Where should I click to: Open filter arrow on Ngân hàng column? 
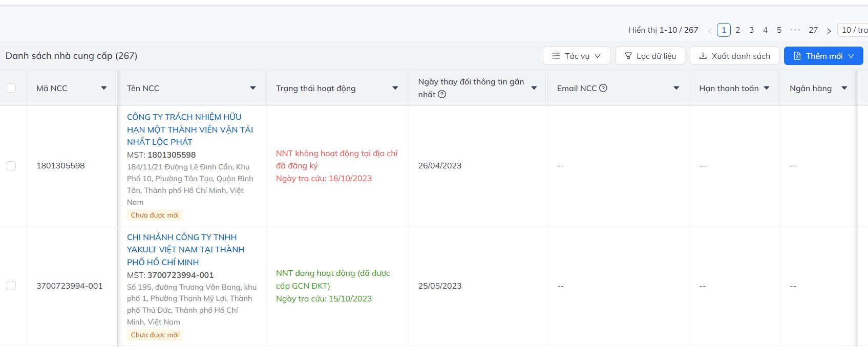click(x=844, y=88)
